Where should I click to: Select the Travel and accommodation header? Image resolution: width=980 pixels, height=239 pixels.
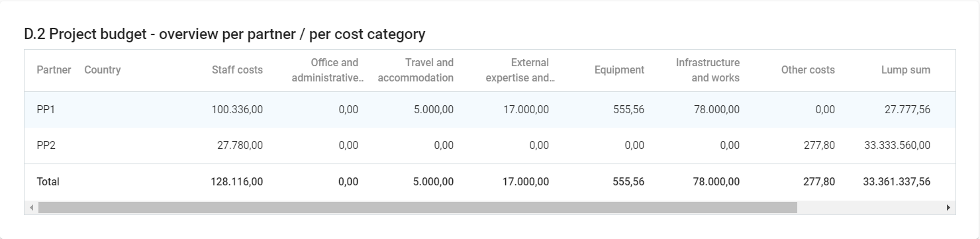(x=415, y=70)
